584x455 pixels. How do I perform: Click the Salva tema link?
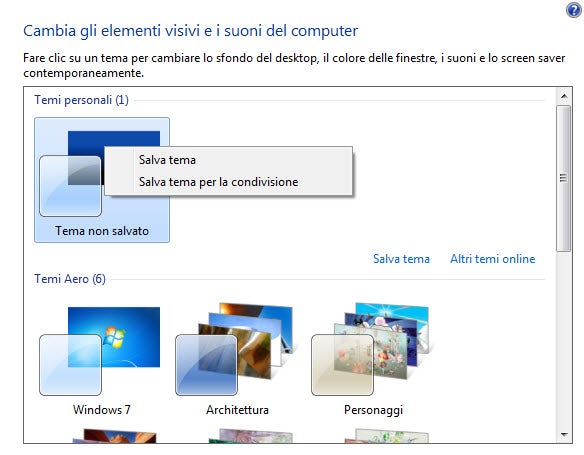click(x=401, y=259)
